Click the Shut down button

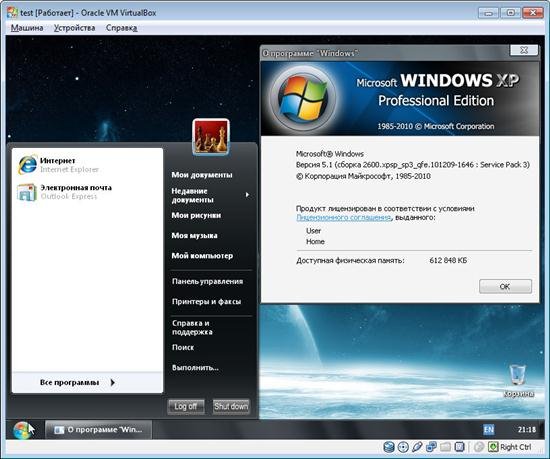[231, 406]
